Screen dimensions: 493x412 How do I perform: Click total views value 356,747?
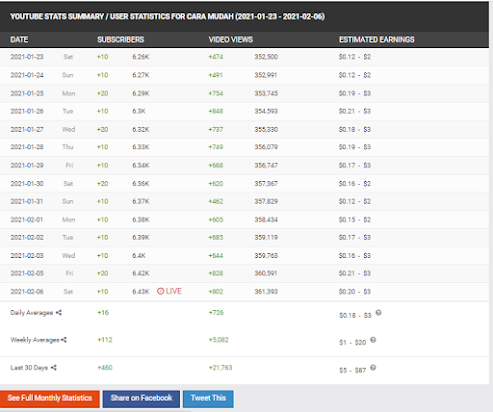click(266, 165)
